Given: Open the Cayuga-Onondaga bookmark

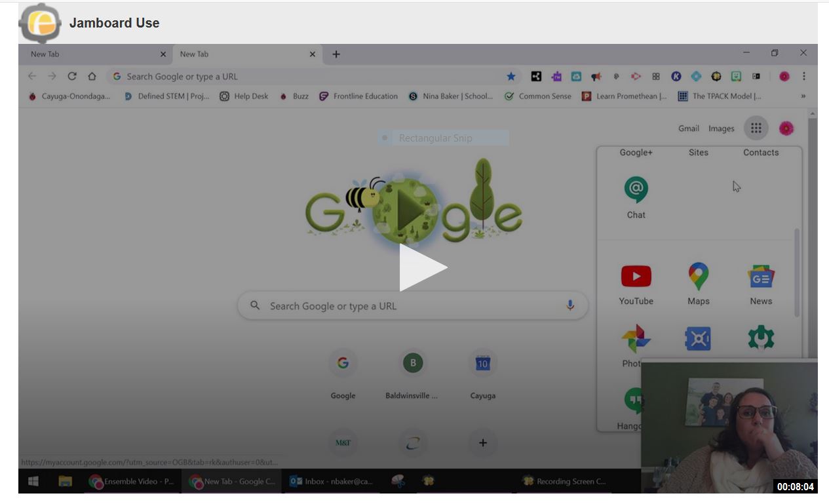Looking at the screenshot, I should (x=69, y=96).
